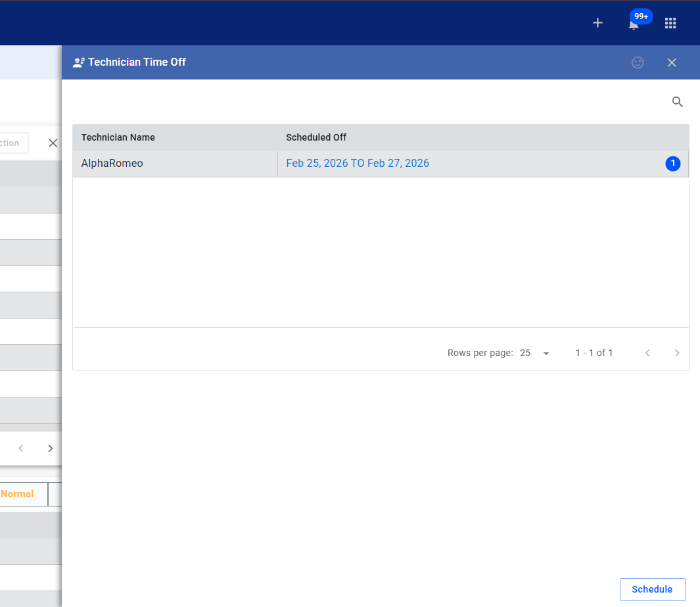700x607 pixels.
Task: Click the X icon beside the partially hidden button
Action: point(53,143)
